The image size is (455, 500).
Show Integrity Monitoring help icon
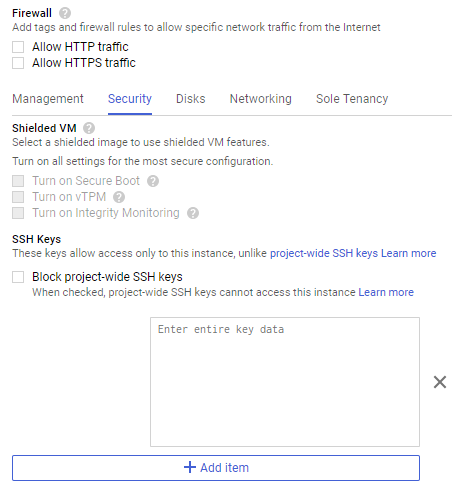193,213
